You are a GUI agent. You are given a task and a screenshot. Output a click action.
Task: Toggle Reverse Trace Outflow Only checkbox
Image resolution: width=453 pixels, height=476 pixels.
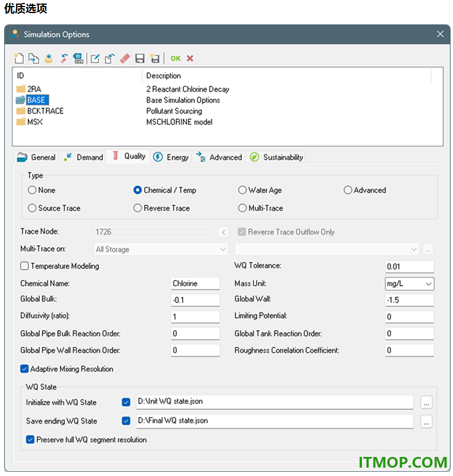pyautogui.click(x=242, y=232)
